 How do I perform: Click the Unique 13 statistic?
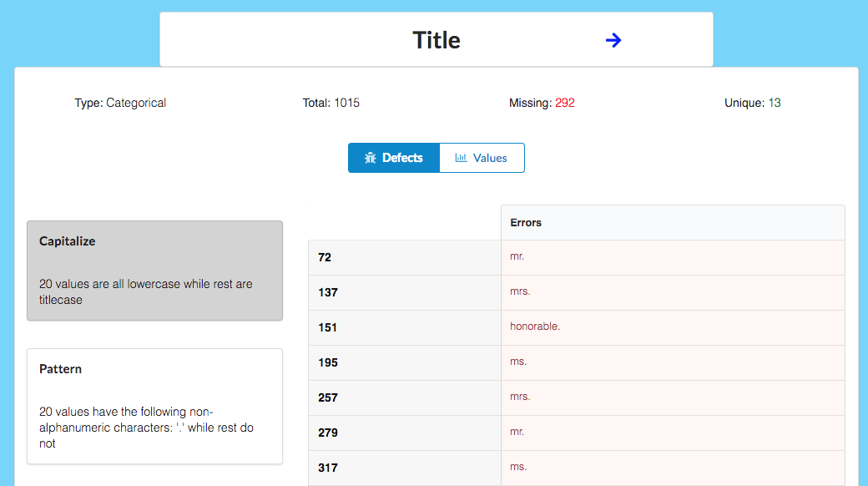point(752,103)
